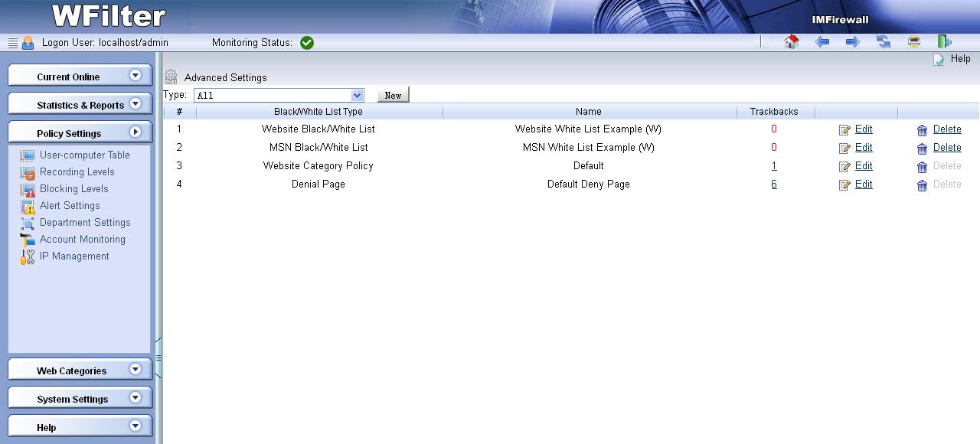
Task: Refresh the page with the refresh icon
Action: coord(884,42)
